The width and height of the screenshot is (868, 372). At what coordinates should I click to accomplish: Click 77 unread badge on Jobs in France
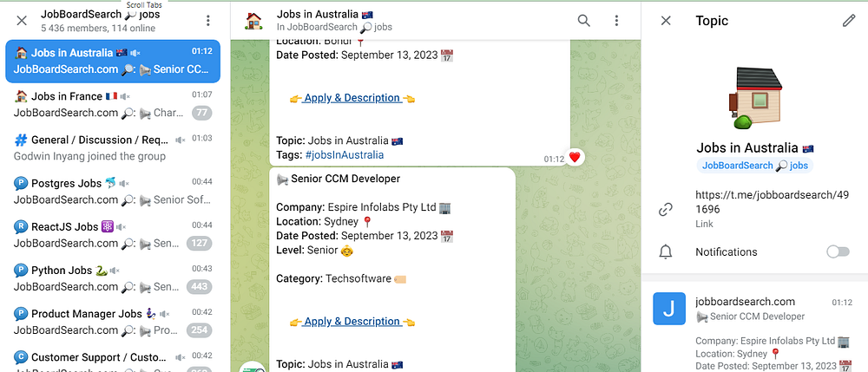coord(202,114)
